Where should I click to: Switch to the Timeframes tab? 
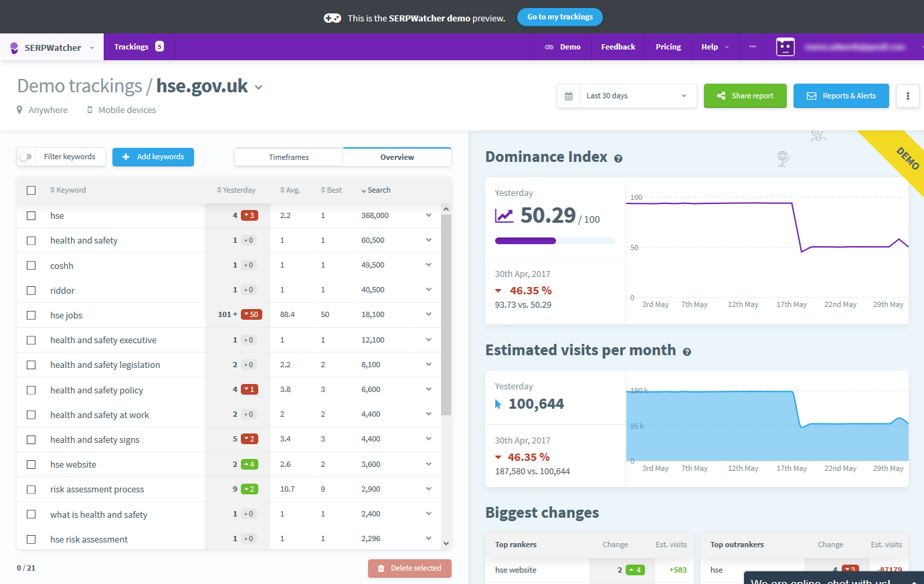click(x=288, y=157)
